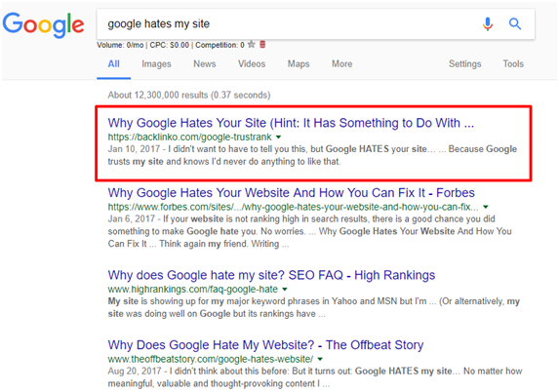Open the More menu

[341, 63]
